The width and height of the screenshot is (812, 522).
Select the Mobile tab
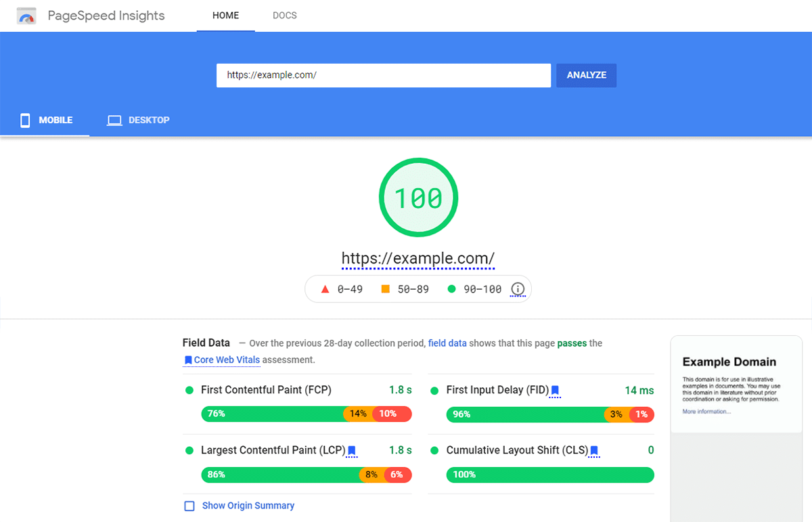pyautogui.click(x=46, y=121)
